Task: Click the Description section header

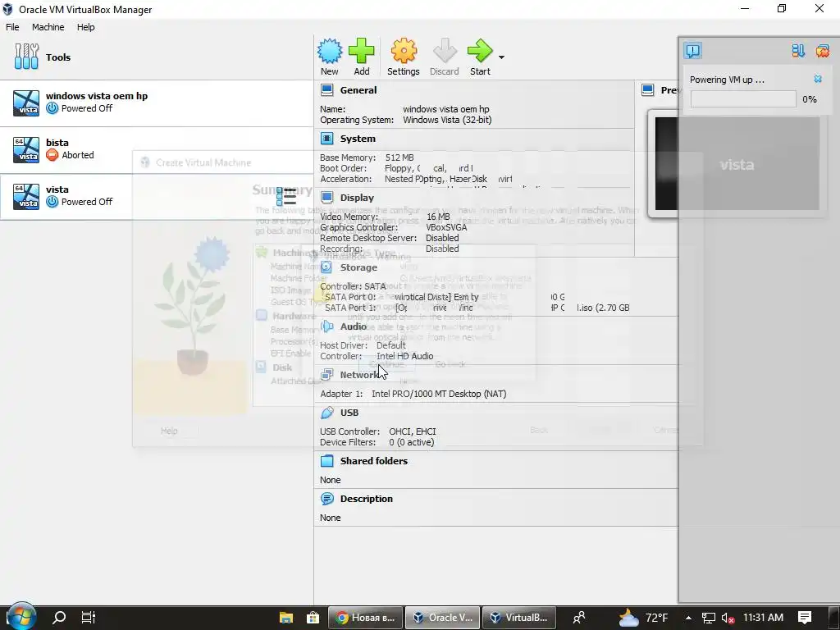Action: (x=366, y=499)
